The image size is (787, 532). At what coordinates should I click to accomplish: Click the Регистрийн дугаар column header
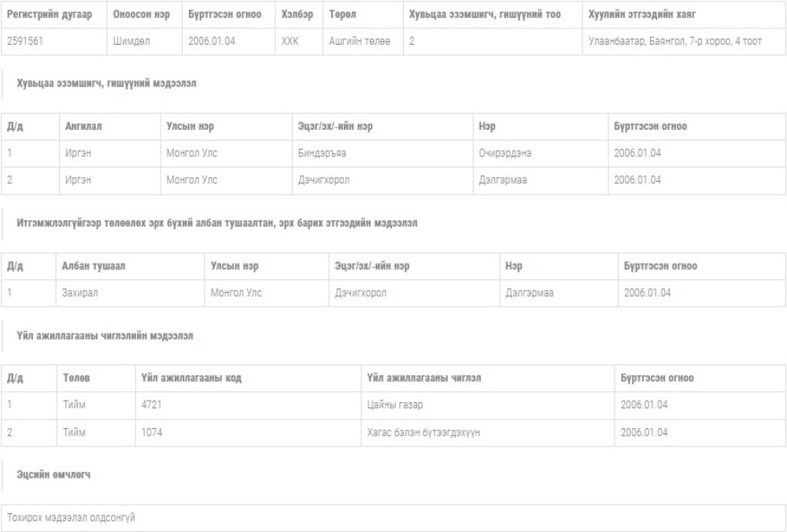click(49, 15)
